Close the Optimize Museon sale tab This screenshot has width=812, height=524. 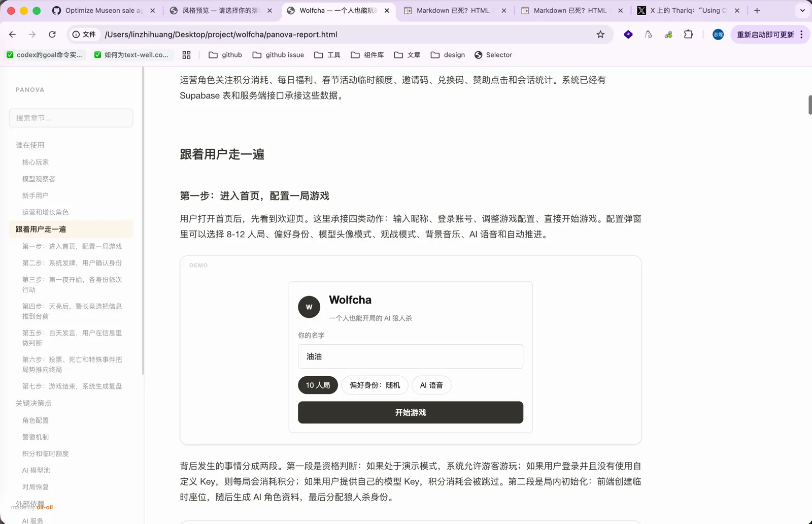point(153,10)
